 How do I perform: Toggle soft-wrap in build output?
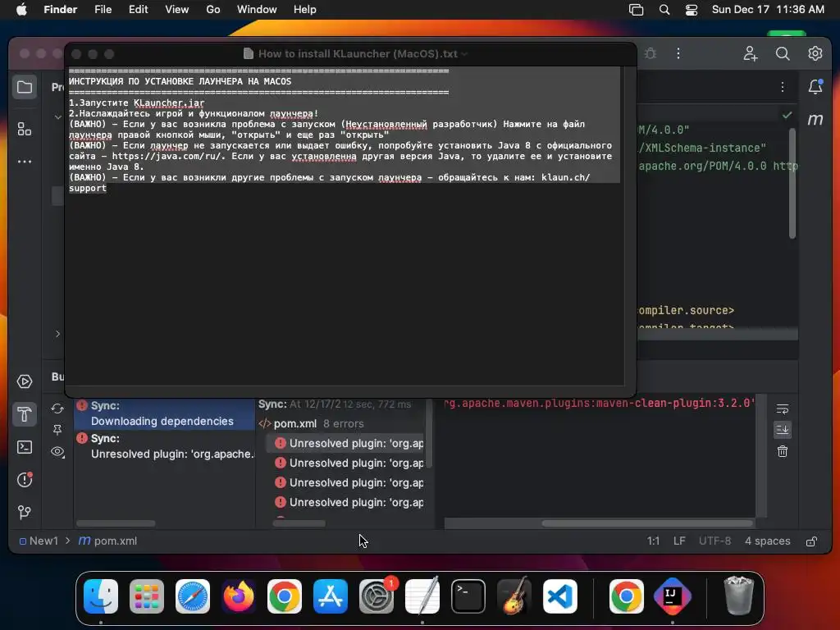click(783, 409)
